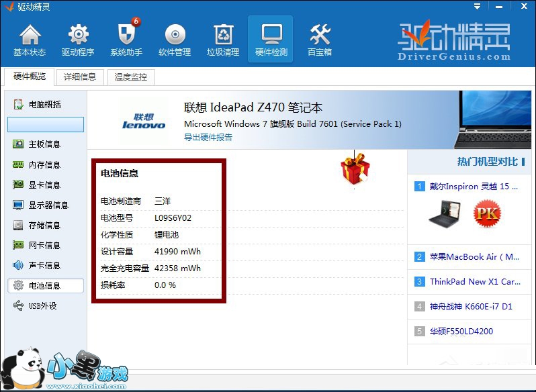Click the Lenovo 联想 brand logo
Screen dimensions: 536x392
pyautogui.click(x=144, y=121)
